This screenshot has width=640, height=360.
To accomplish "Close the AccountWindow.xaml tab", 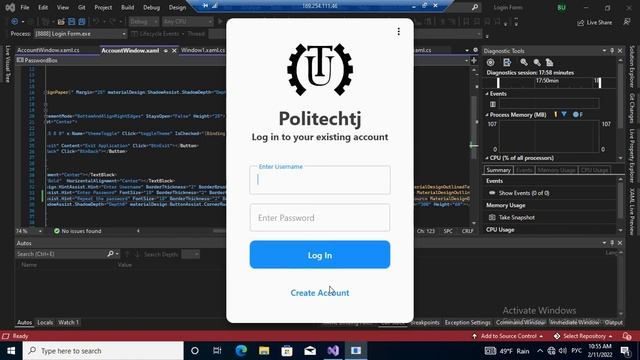I will [x=174, y=51].
